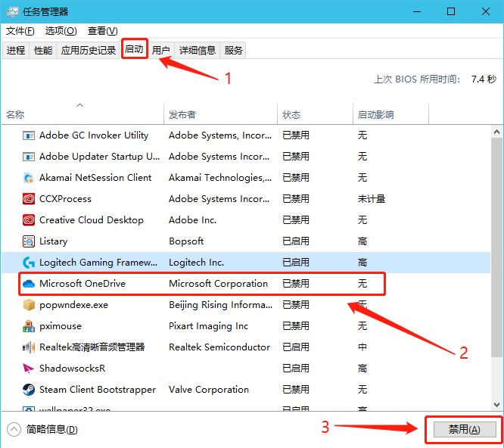Click the 已启用 status for ShadowsocksR
Viewport: 504px width, 448px height.
[296, 369]
